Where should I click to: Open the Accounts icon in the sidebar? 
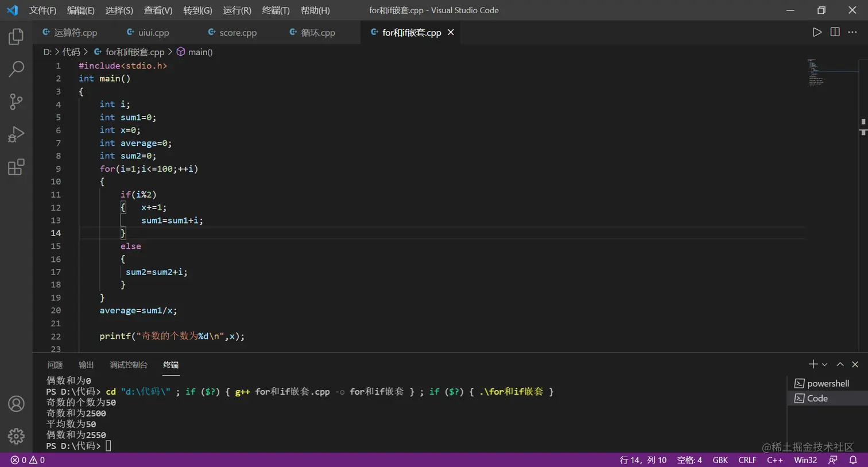(x=15, y=404)
